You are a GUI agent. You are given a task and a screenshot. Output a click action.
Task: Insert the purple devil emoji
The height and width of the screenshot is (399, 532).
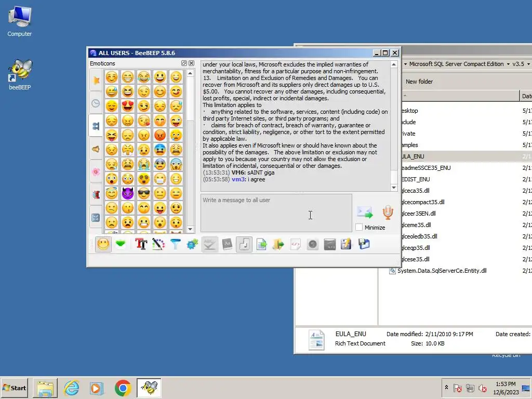128,193
